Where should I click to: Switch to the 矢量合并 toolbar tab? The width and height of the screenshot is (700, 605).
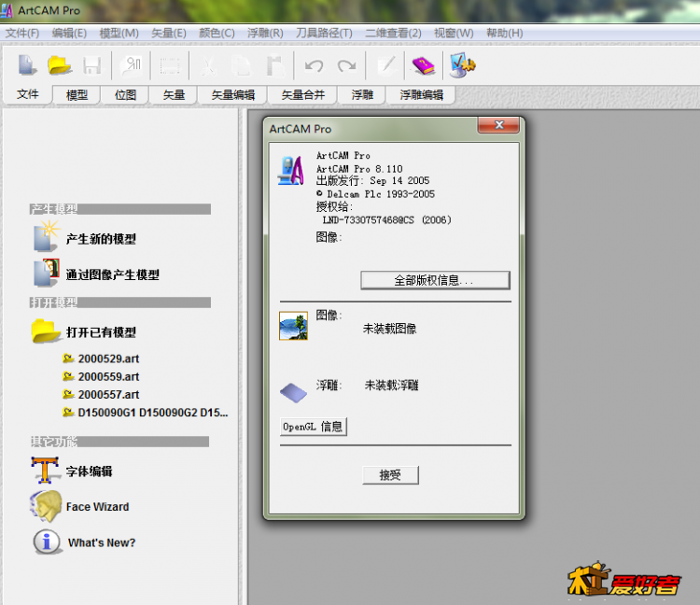point(303,94)
